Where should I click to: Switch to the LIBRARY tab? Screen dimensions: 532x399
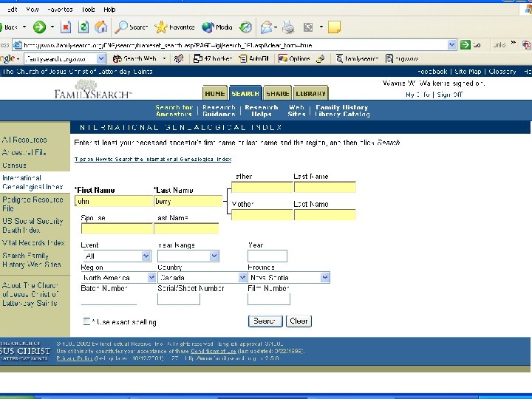point(310,93)
